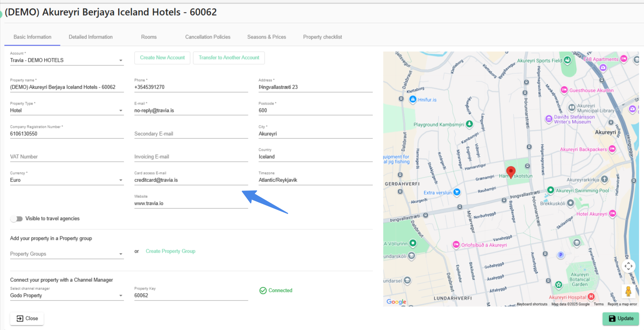
Task: Click the blue parking P marker
Action: click(561, 255)
